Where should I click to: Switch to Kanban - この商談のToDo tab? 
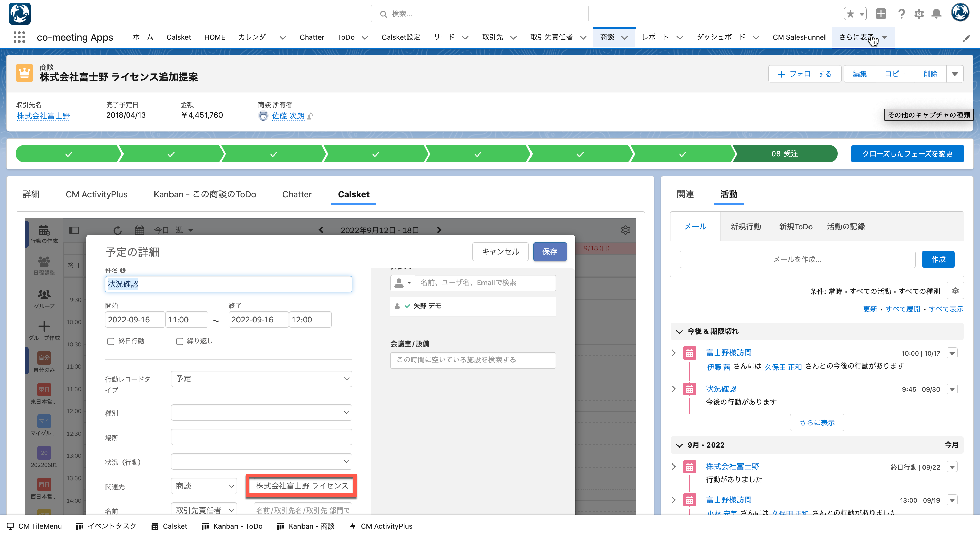[205, 194]
